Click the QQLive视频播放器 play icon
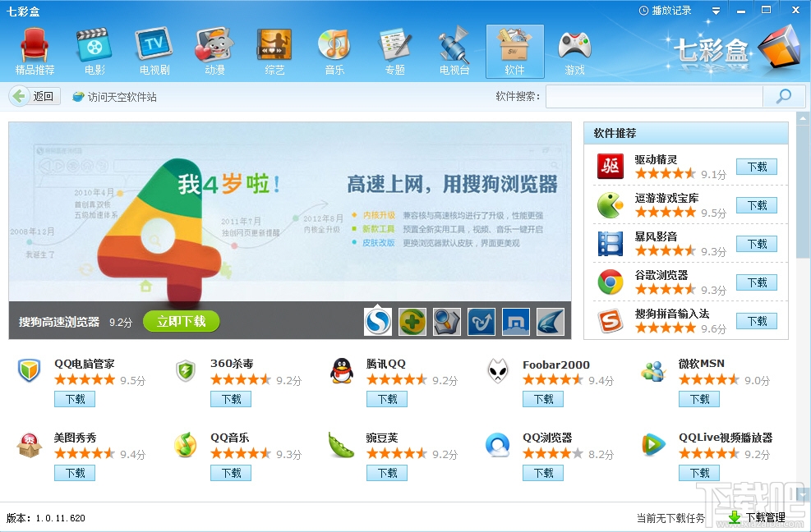Screen dimensions: 811x532 tap(653, 445)
